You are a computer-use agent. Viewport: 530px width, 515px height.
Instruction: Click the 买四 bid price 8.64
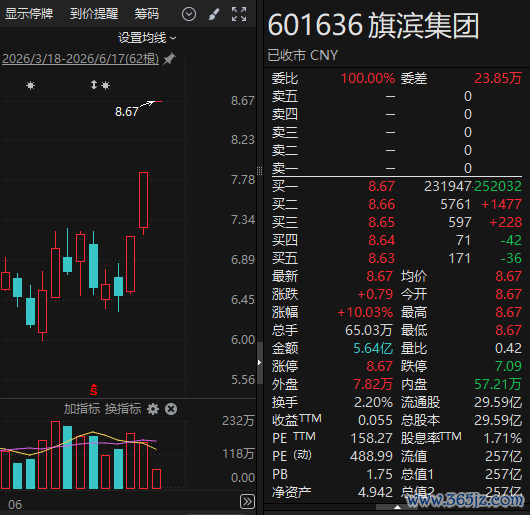(381, 240)
